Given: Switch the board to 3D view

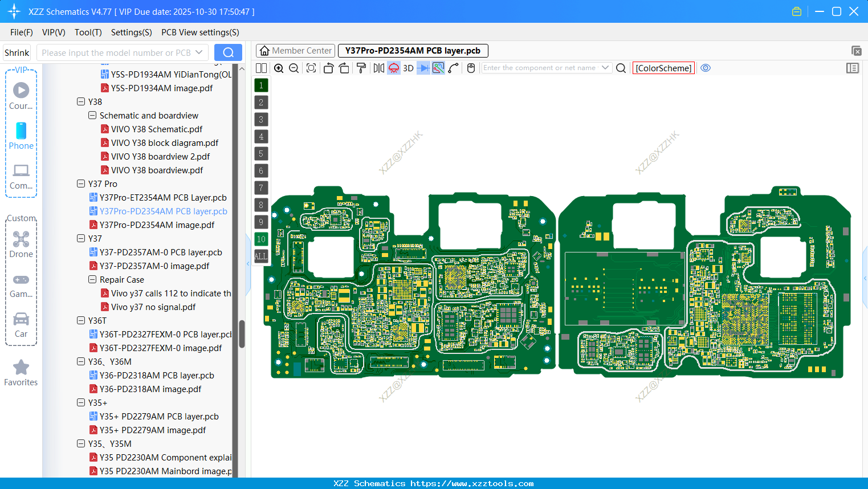Looking at the screenshot, I should click(x=408, y=68).
